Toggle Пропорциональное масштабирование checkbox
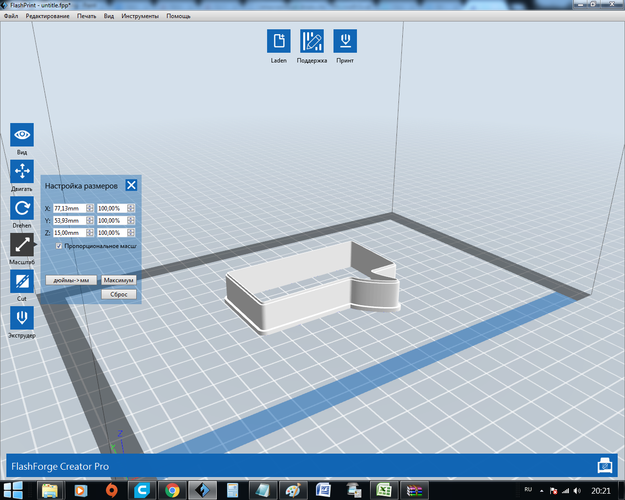625x500 pixels. (59, 246)
